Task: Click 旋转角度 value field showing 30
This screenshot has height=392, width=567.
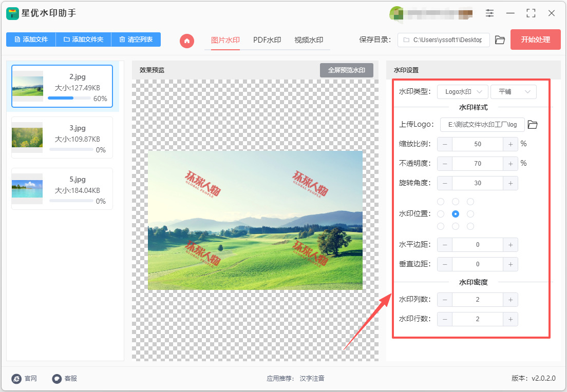Action: point(477,183)
